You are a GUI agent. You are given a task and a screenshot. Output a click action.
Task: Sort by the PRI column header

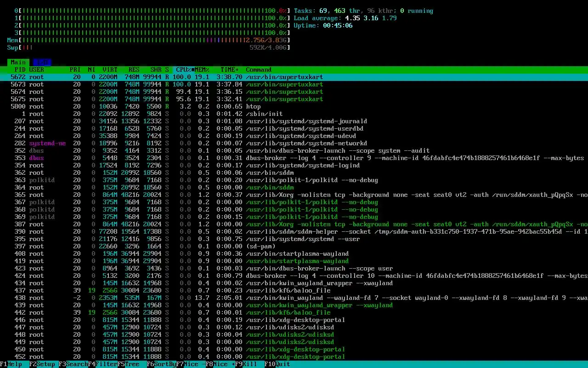tap(75, 69)
